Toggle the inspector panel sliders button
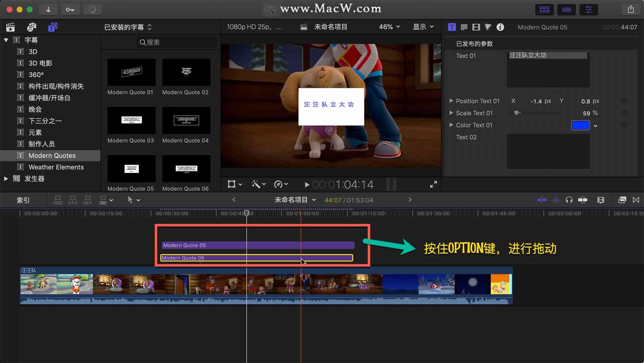Screen dimensions: 644x363 [589, 9]
